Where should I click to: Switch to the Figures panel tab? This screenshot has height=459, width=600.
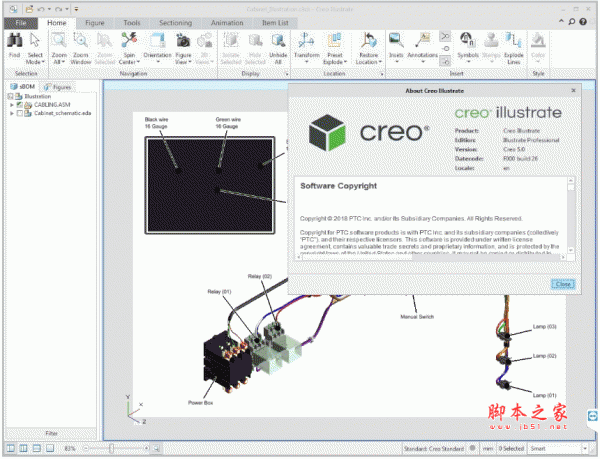point(61,87)
